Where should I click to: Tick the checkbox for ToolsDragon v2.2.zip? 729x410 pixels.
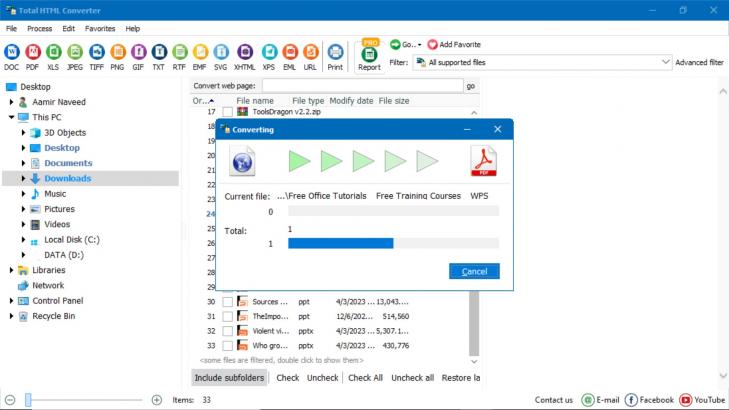(x=228, y=112)
